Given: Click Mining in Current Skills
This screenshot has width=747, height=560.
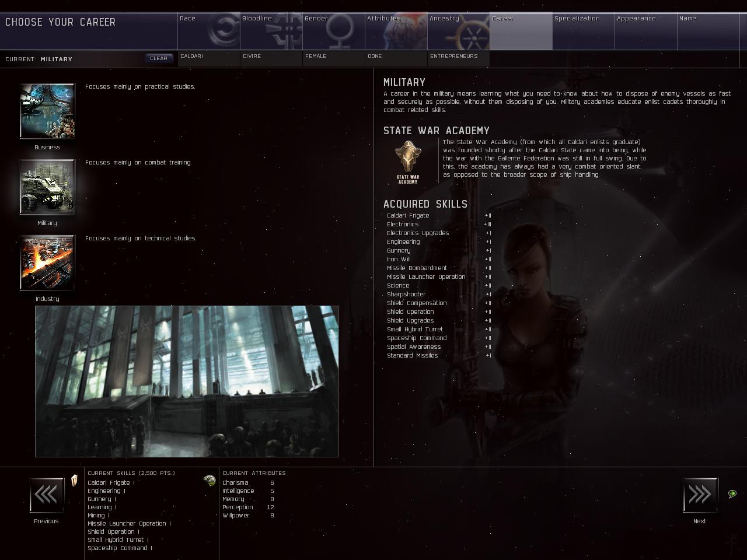Looking at the screenshot, I should (98, 516).
